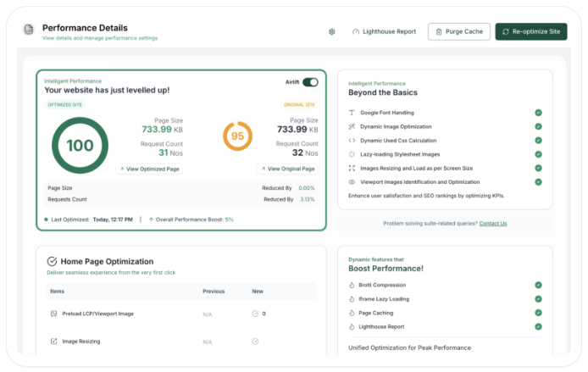Click the Brotli Compression flame icon
The image size is (588, 372).
[352, 285]
